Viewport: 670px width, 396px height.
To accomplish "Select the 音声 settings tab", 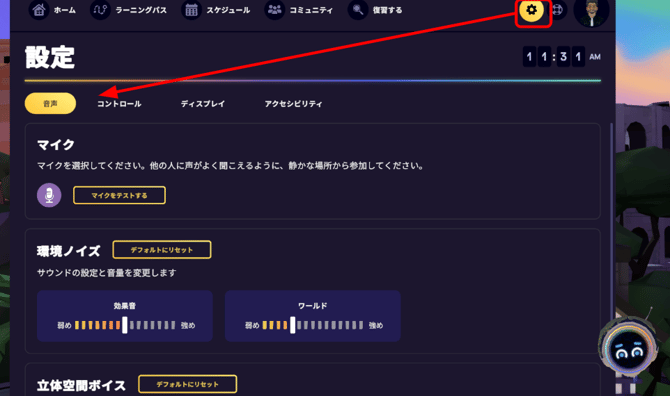I will (50, 103).
